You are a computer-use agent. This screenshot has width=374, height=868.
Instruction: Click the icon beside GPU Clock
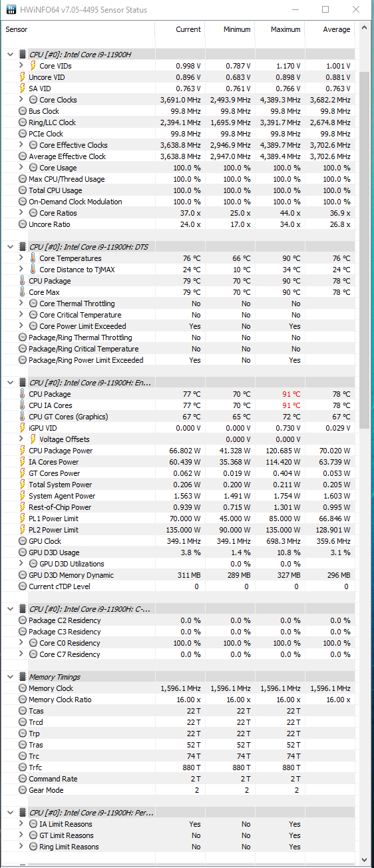pos(23,541)
